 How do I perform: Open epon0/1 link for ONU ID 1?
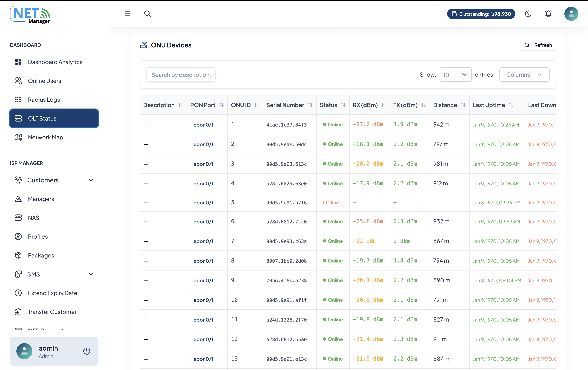(x=203, y=125)
